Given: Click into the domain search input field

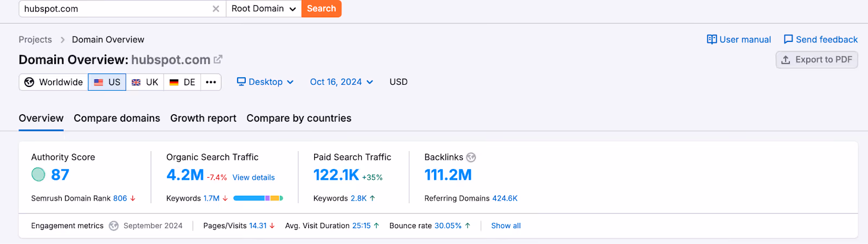Looking at the screenshot, I should click(115, 9).
